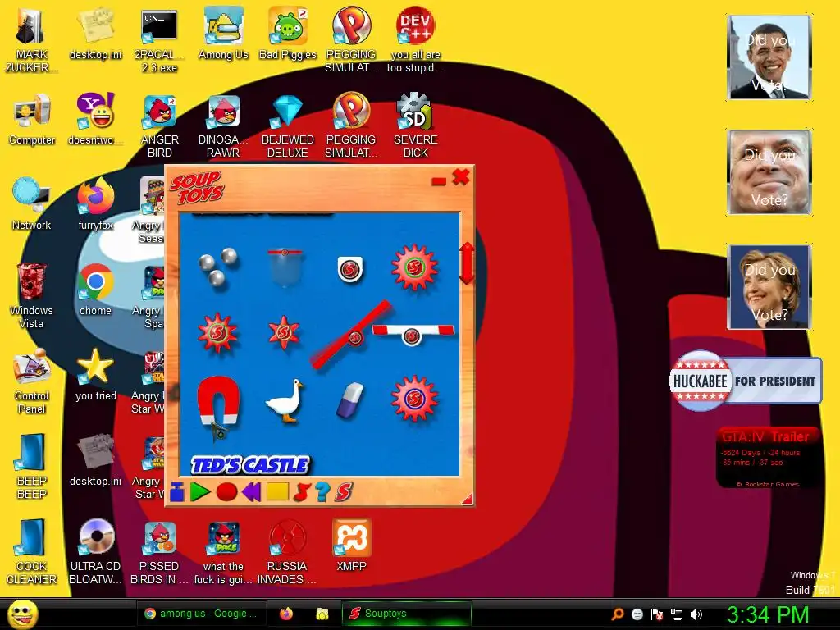
Task: Click the McCain 'Did you Vote?' gadget
Action: (x=769, y=172)
